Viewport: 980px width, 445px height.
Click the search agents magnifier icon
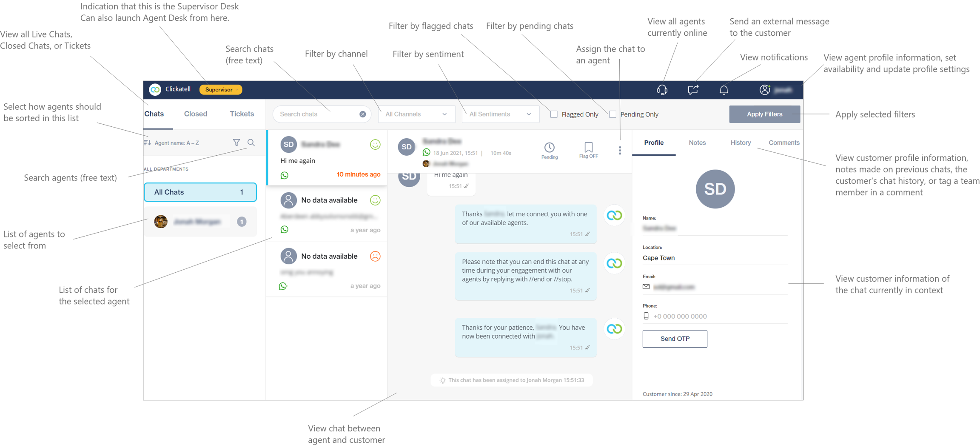pyautogui.click(x=251, y=143)
